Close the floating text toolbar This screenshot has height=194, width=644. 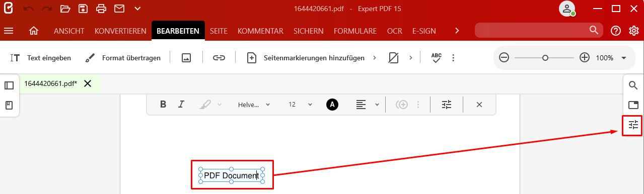point(479,105)
